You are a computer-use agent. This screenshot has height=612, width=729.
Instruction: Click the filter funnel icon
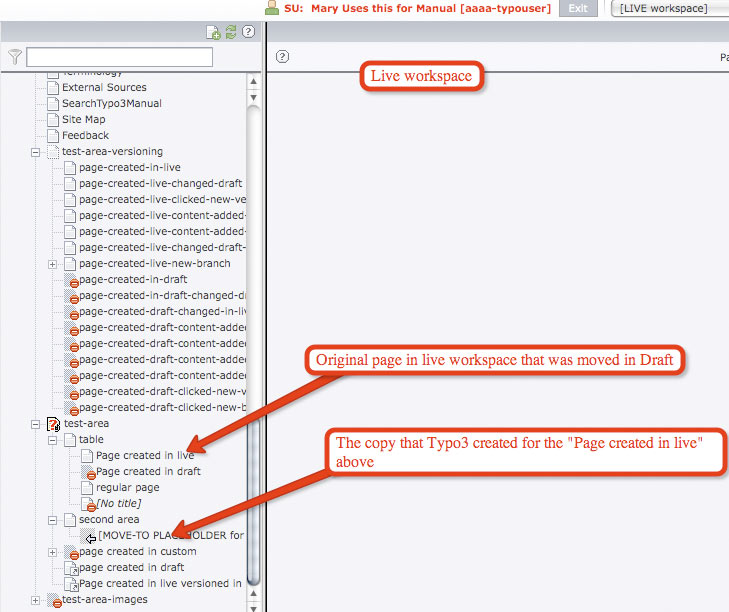coord(14,58)
